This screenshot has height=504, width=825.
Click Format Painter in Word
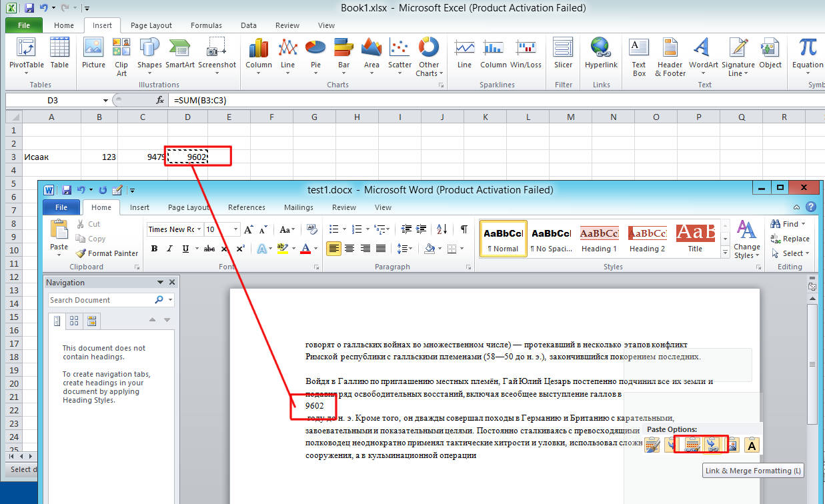click(107, 253)
